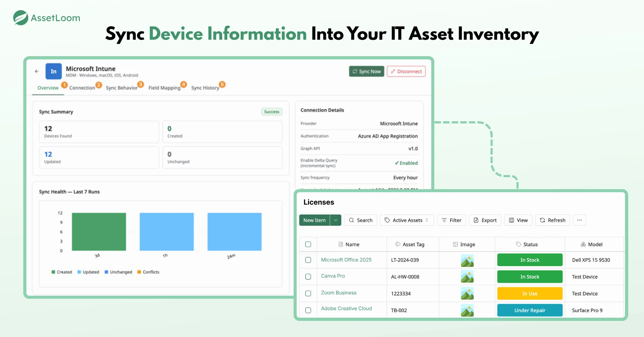
Task: Click the Success status badge
Action: coord(272,112)
